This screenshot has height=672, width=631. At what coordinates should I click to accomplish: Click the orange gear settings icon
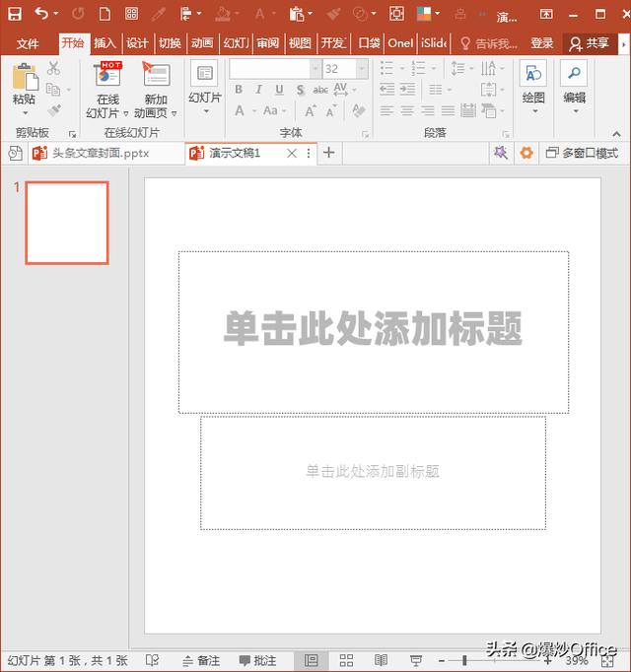click(x=526, y=153)
